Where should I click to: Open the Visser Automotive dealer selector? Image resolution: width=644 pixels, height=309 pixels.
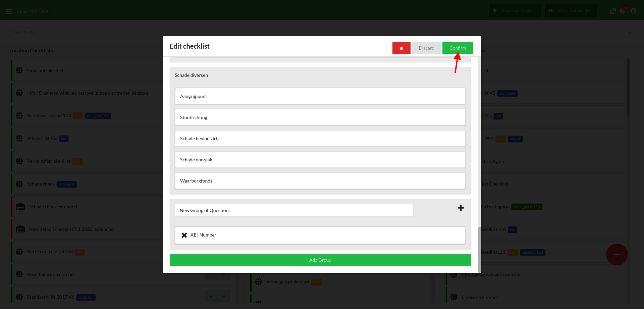[x=571, y=11]
